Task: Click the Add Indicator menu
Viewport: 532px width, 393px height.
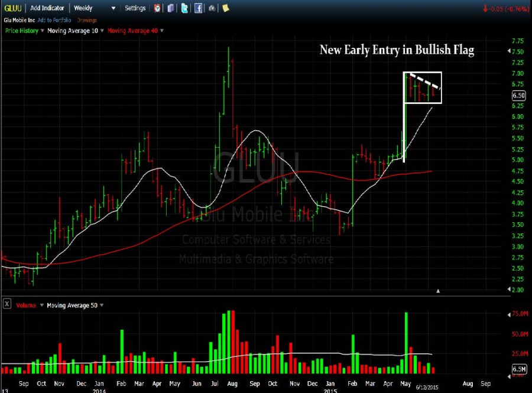Action: click(x=47, y=8)
